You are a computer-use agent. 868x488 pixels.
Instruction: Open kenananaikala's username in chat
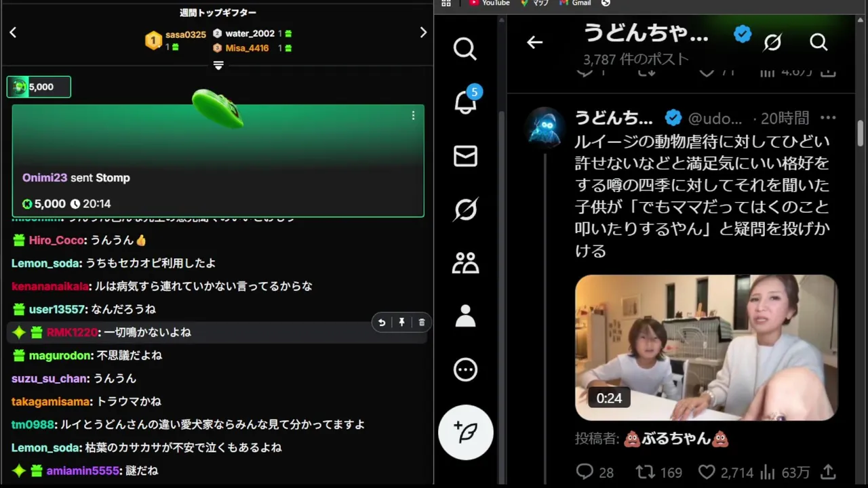point(50,287)
